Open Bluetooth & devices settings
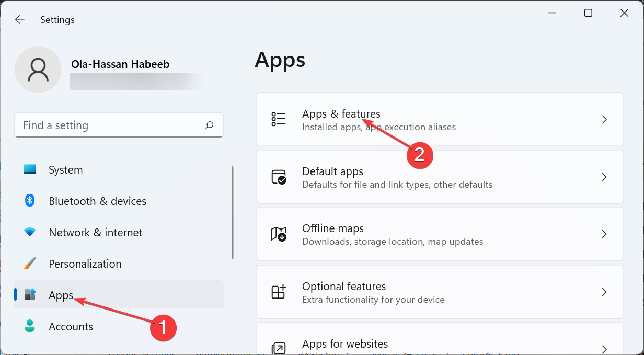Screen dimensions: 644x355 [97, 201]
